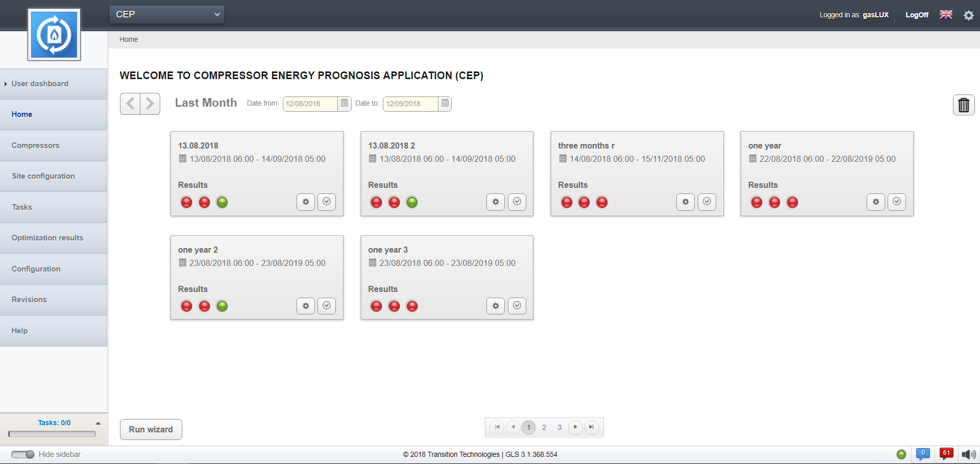Toggle the Hide sidebar switch
This screenshot has width=980, height=464.
22,454
